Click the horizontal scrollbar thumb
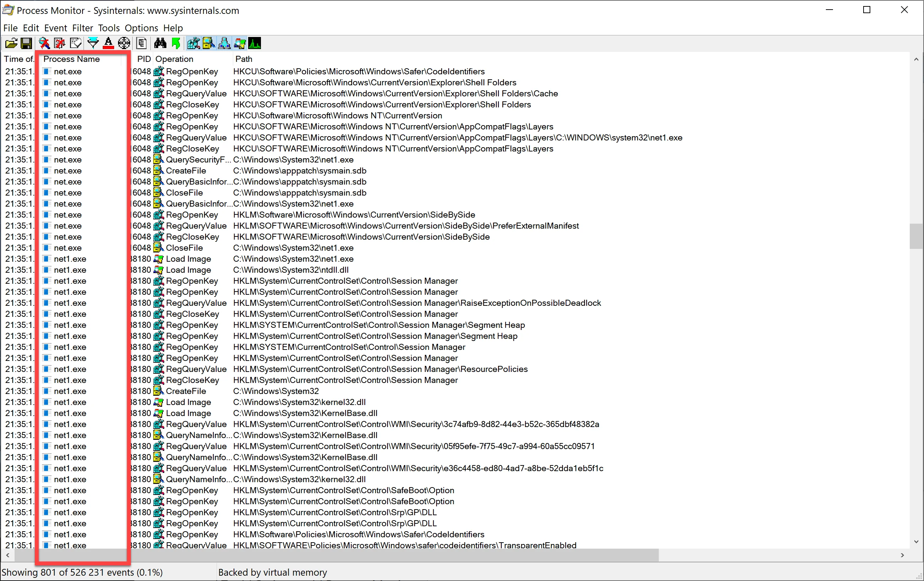924x581 pixels. [x=337, y=555]
